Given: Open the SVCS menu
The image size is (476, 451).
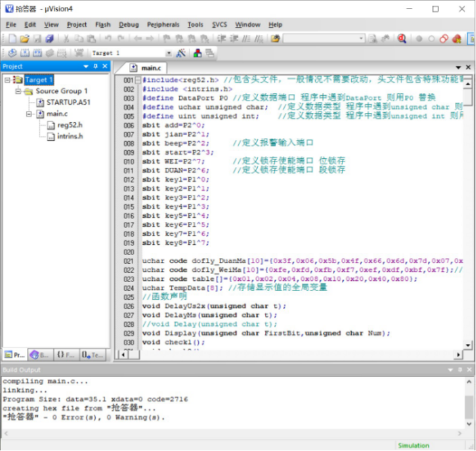Looking at the screenshot, I should [x=219, y=25].
